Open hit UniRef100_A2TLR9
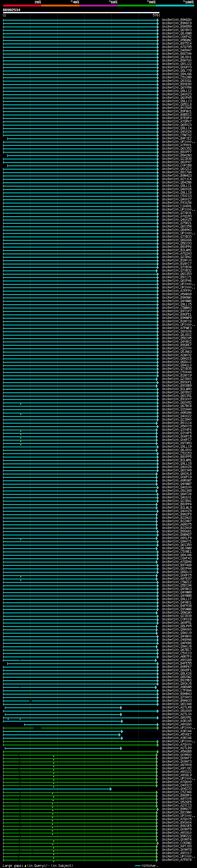The image size is (197, 868). tap(177, 748)
